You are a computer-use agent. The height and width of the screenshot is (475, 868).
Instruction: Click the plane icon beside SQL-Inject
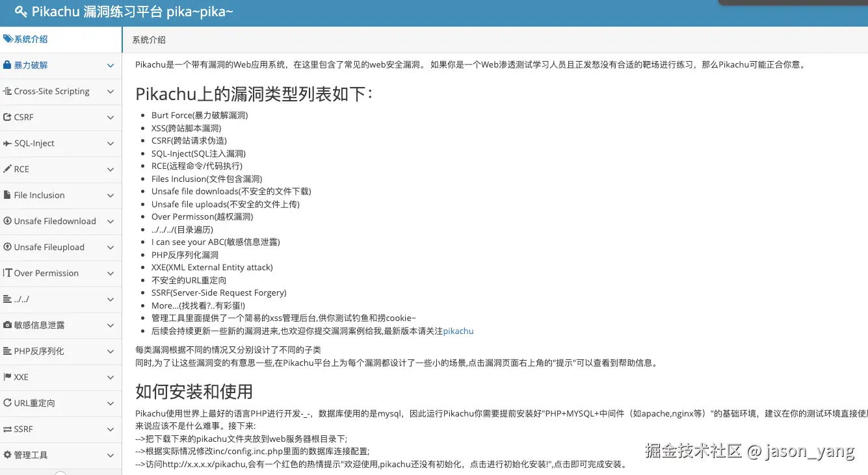coord(7,143)
